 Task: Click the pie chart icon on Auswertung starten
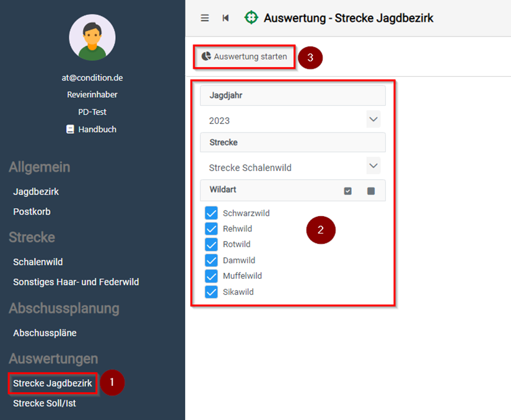pos(206,56)
